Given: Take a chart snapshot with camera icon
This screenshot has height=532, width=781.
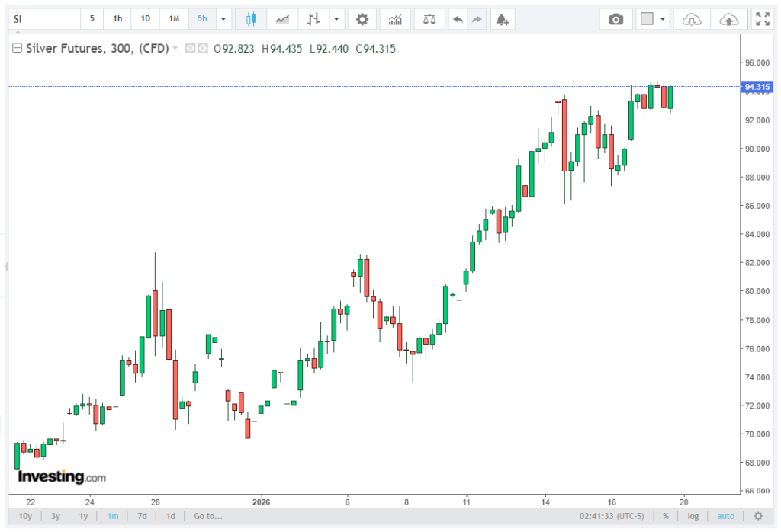Looking at the screenshot, I should [x=615, y=19].
